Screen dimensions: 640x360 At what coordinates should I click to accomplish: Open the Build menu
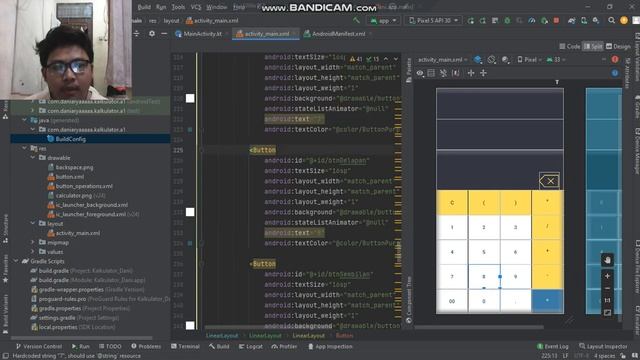point(144,7)
